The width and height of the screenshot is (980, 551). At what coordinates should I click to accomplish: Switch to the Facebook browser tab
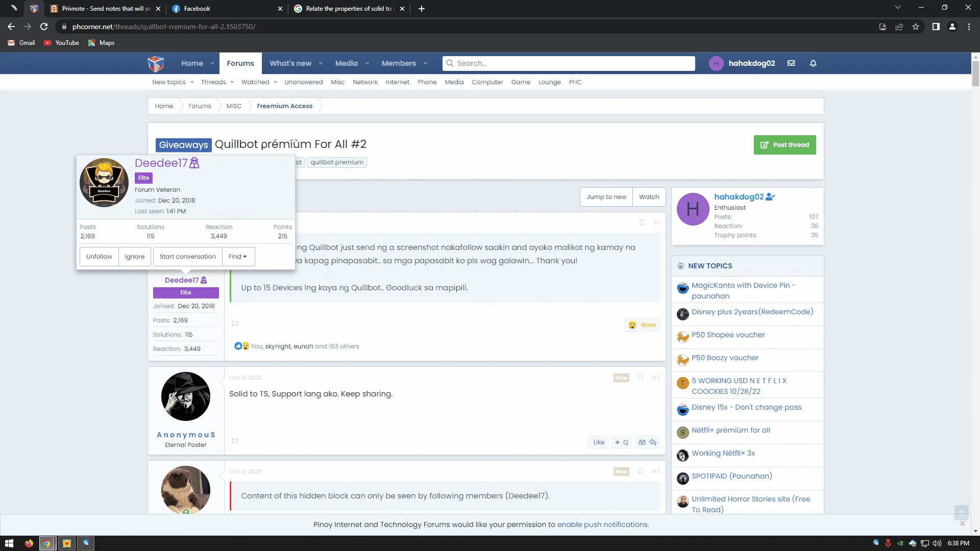tap(227, 9)
